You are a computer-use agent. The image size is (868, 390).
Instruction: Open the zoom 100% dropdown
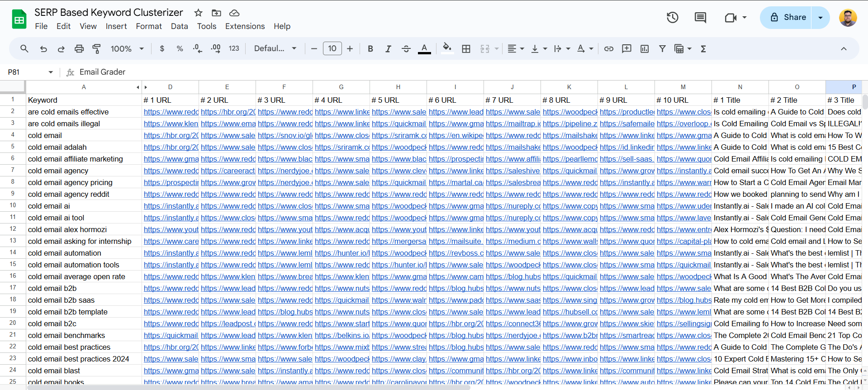coord(127,49)
